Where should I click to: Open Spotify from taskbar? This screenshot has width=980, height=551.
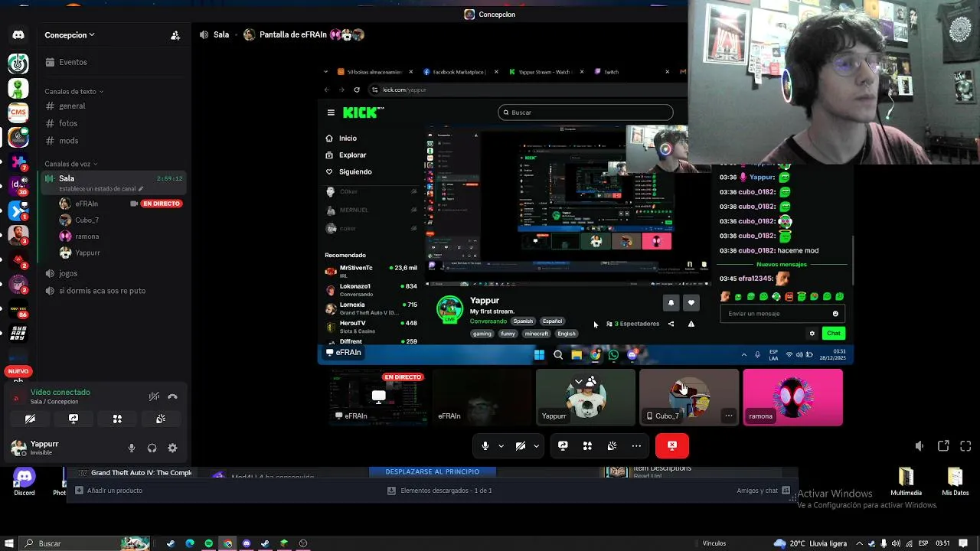click(x=208, y=543)
